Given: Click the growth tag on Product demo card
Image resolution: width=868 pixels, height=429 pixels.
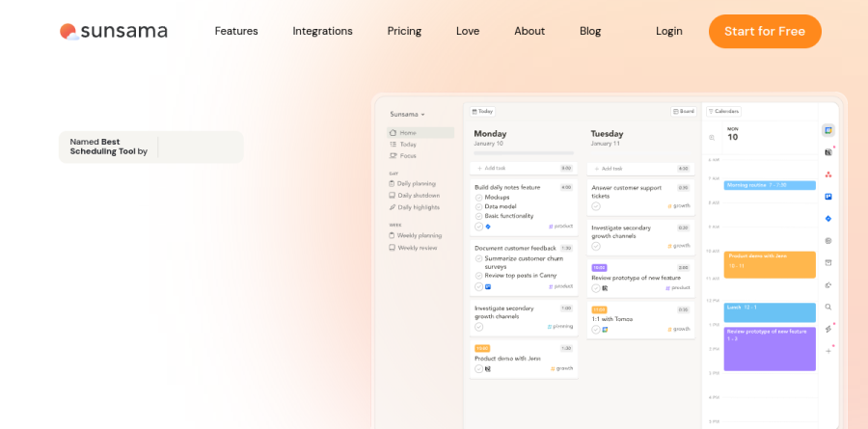Looking at the screenshot, I should (562, 368).
